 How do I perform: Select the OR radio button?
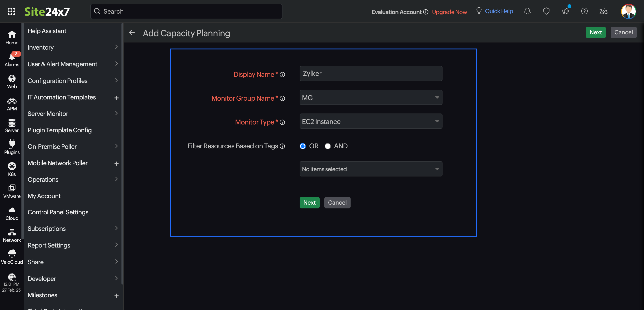point(302,146)
